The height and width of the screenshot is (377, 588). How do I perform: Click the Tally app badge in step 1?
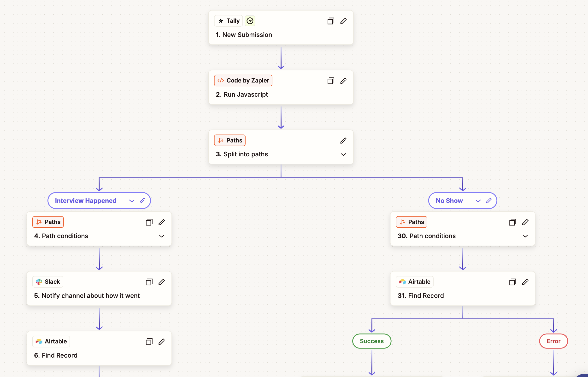tap(228, 21)
